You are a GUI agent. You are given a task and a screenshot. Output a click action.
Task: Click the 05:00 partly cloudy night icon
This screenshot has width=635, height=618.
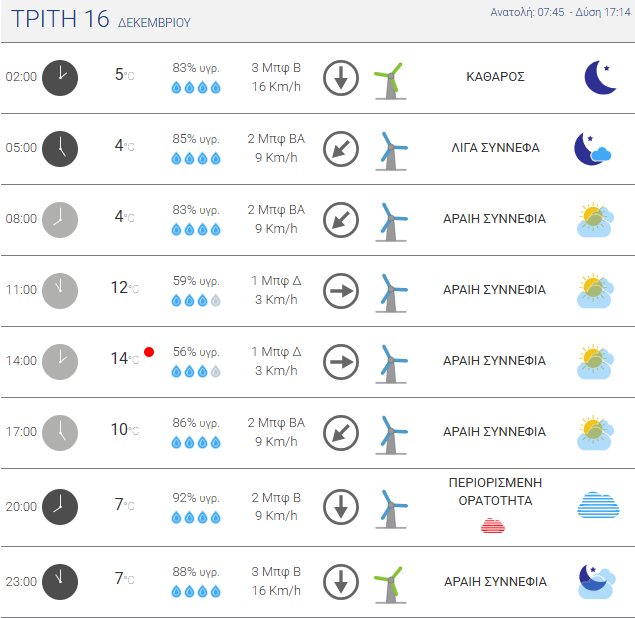(592, 148)
